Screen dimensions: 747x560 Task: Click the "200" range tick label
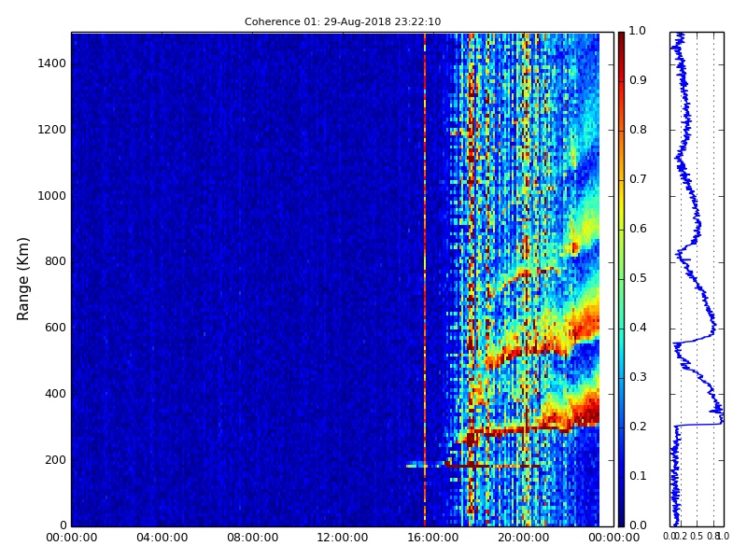(55, 460)
